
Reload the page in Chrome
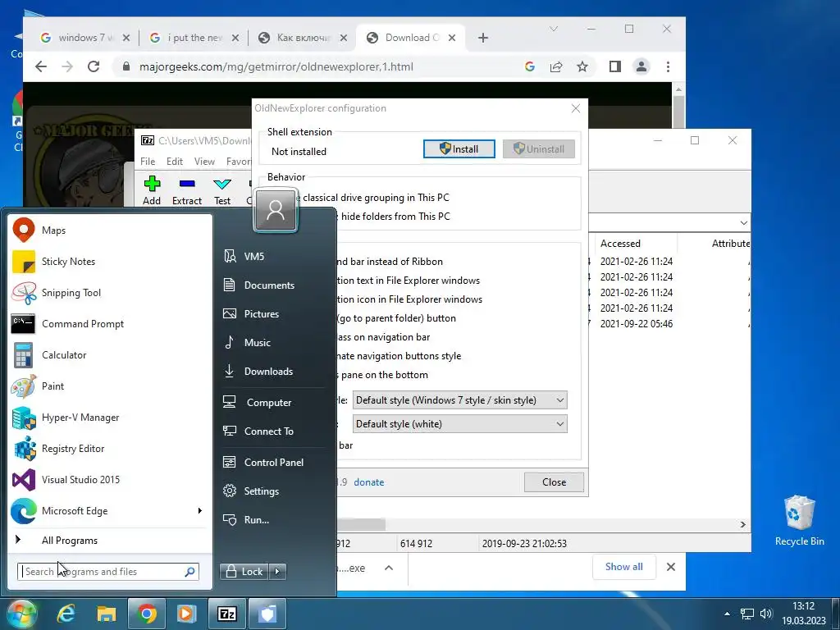tap(94, 66)
